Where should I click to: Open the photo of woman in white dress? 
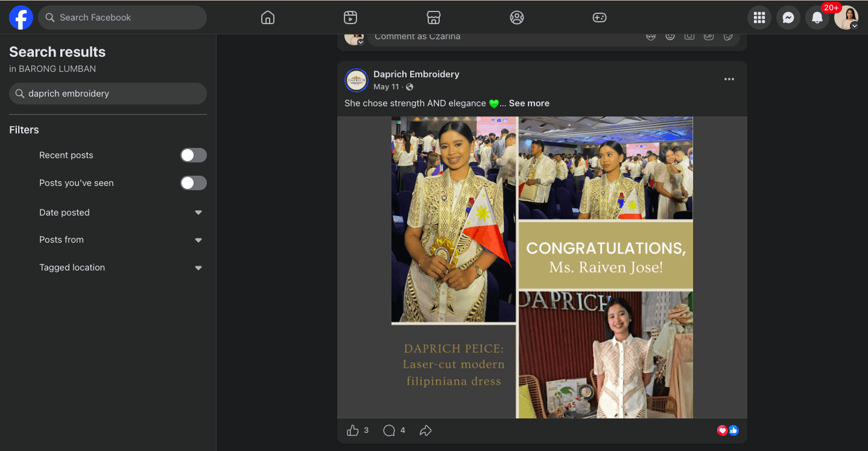coord(606,355)
